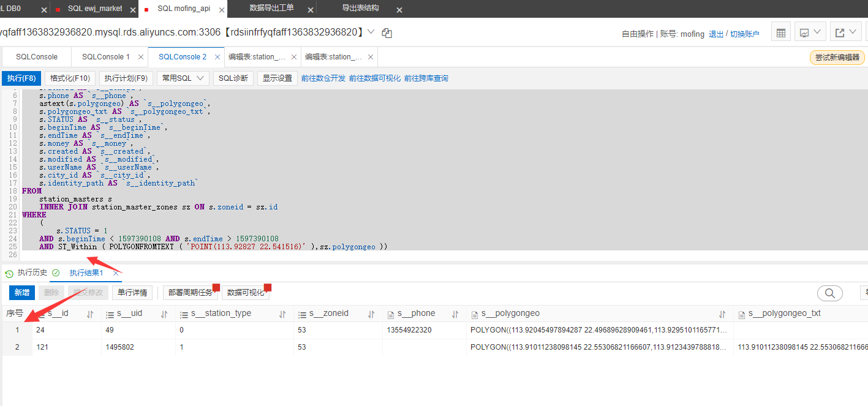Open the table list grid icon top-right
The width and height of the screenshot is (868, 406).
click(781, 32)
